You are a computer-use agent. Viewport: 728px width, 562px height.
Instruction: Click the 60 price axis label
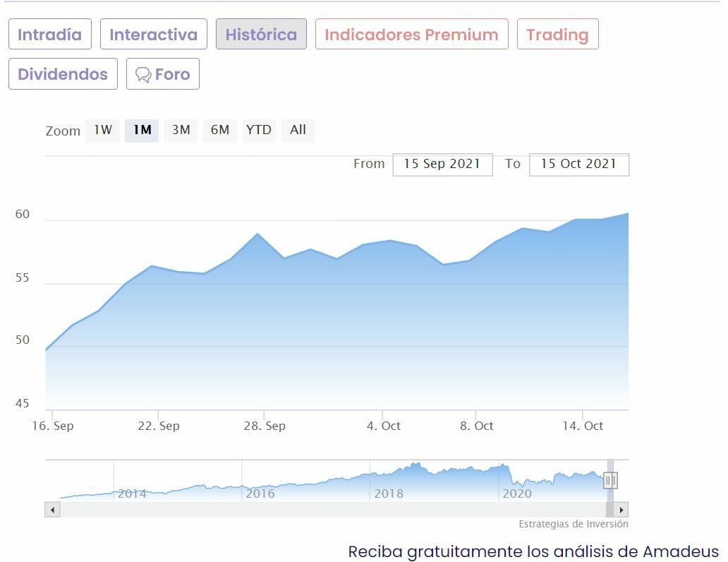pyautogui.click(x=23, y=215)
